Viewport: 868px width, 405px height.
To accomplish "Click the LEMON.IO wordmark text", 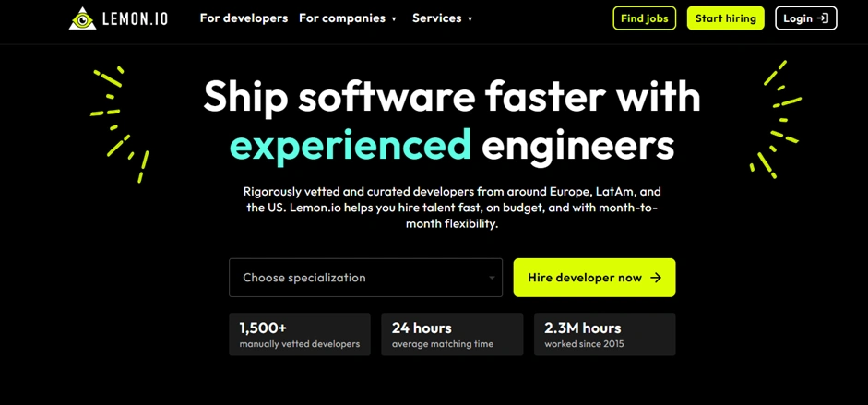I will click(135, 18).
